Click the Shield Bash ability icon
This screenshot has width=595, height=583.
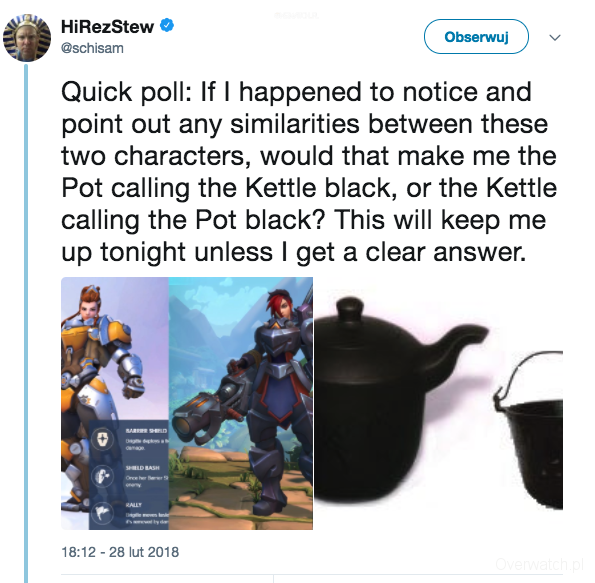[x=102, y=476]
